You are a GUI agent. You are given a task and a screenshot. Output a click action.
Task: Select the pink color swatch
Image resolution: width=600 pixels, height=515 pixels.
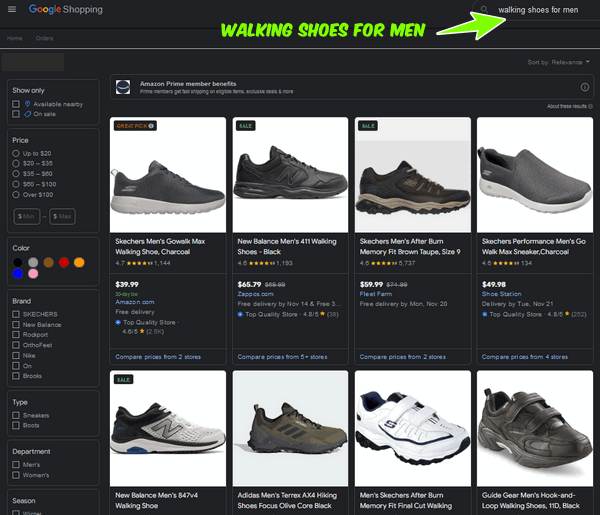(33, 274)
